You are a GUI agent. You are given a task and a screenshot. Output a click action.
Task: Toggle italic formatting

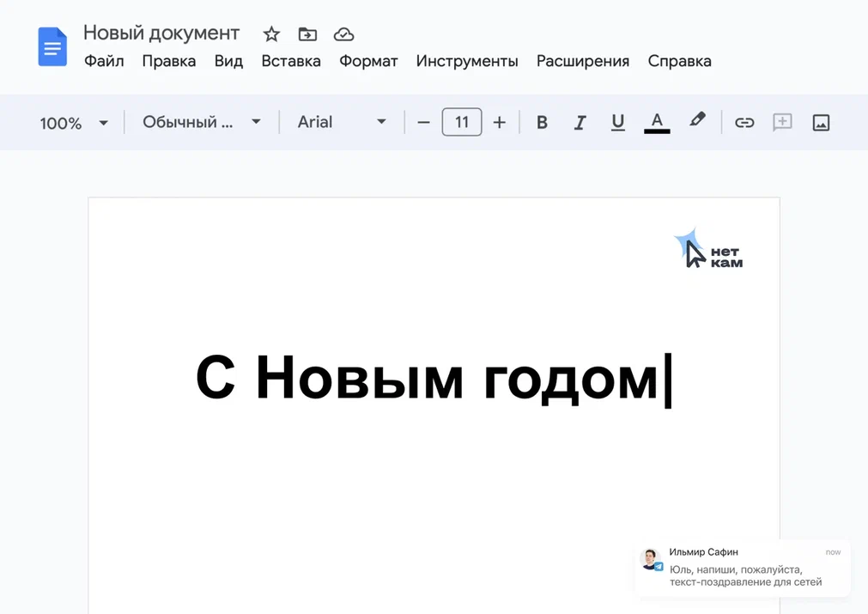point(580,123)
